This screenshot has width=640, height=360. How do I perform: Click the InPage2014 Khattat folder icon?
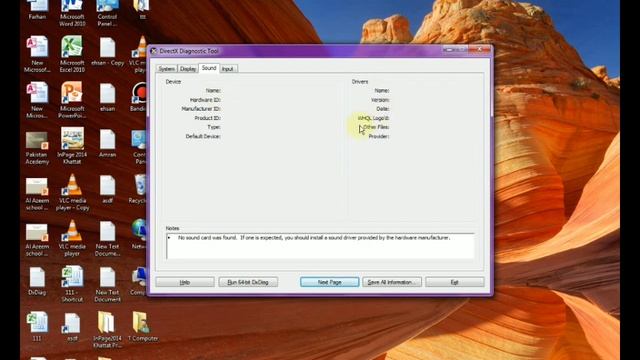click(107, 329)
